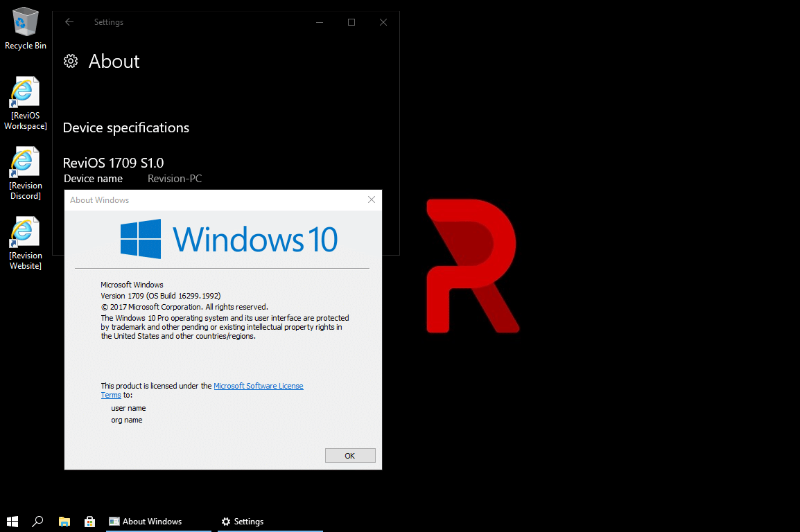
Task: Go back in the Settings window
Action: point(69,22)
